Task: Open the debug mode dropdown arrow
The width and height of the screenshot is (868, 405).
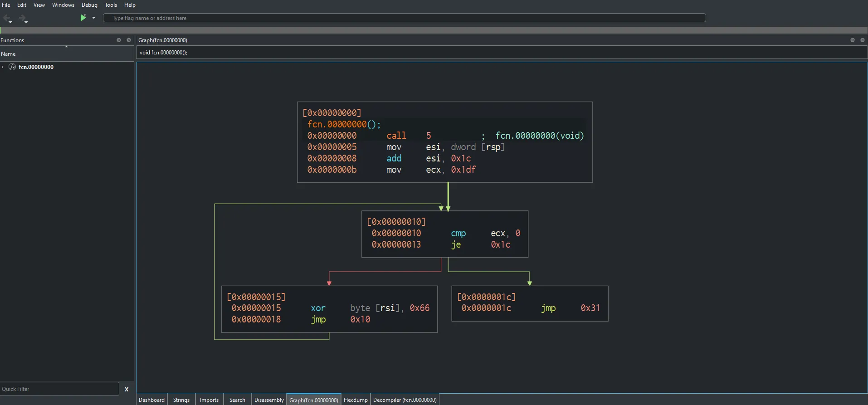Action: coord(93,18)
